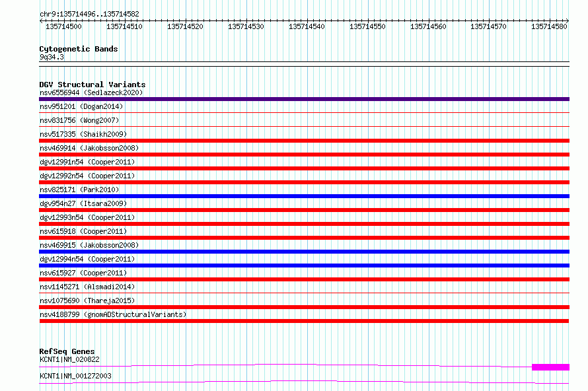
Task: Click the 9q34.3 band label
Action: coord(52,57)
